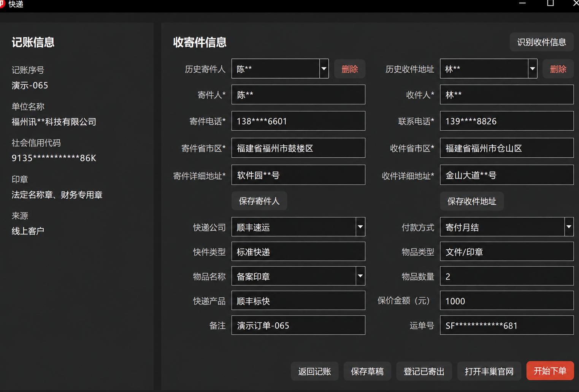Expand the 历史寄件人 dropdown arrow
579x392 pixels.
(x=324, y=69)
